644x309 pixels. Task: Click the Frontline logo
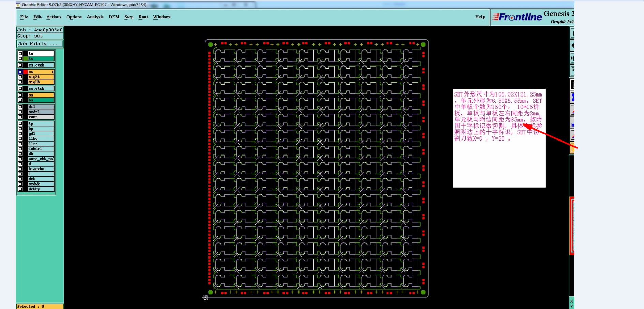coord(517,17)
